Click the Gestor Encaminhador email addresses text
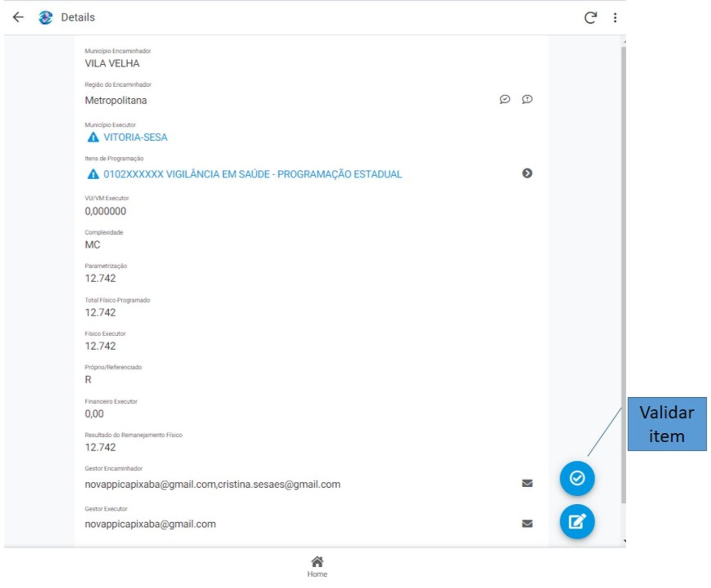711x588 pixels. point(212,485)
